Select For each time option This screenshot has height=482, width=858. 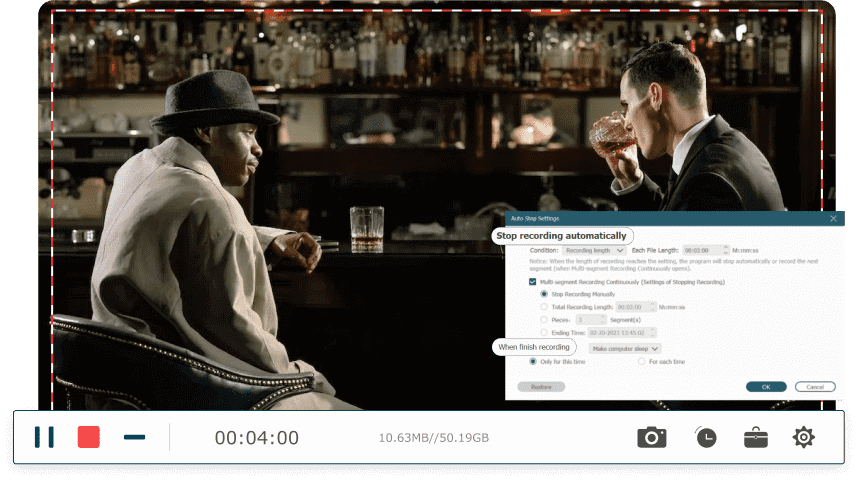click(641, 362)
